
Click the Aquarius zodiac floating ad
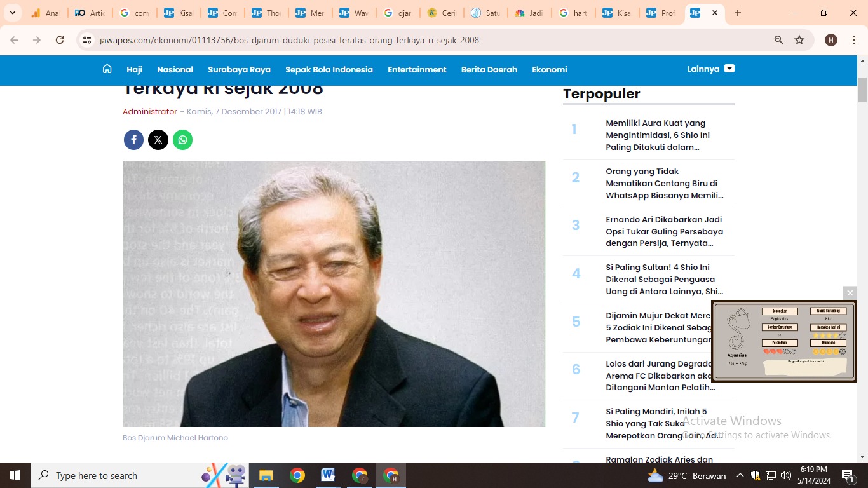[783, 341]
